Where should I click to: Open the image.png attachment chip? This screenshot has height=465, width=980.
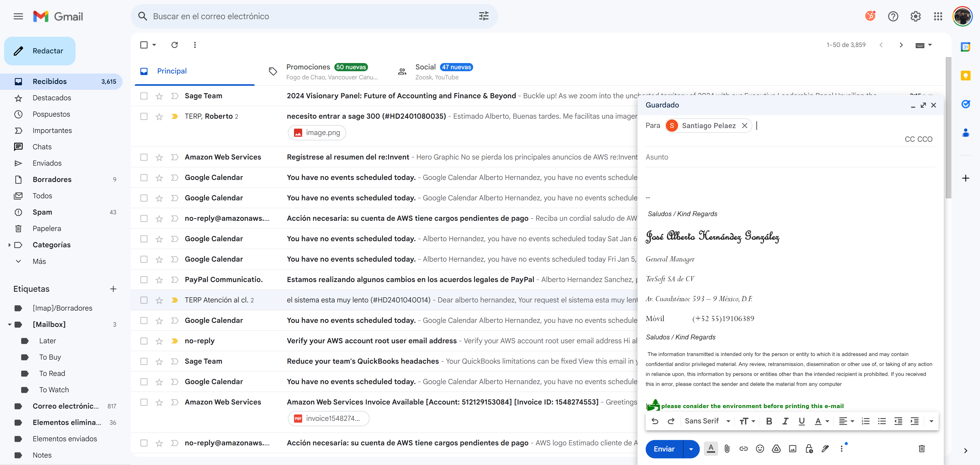[317, 133]
